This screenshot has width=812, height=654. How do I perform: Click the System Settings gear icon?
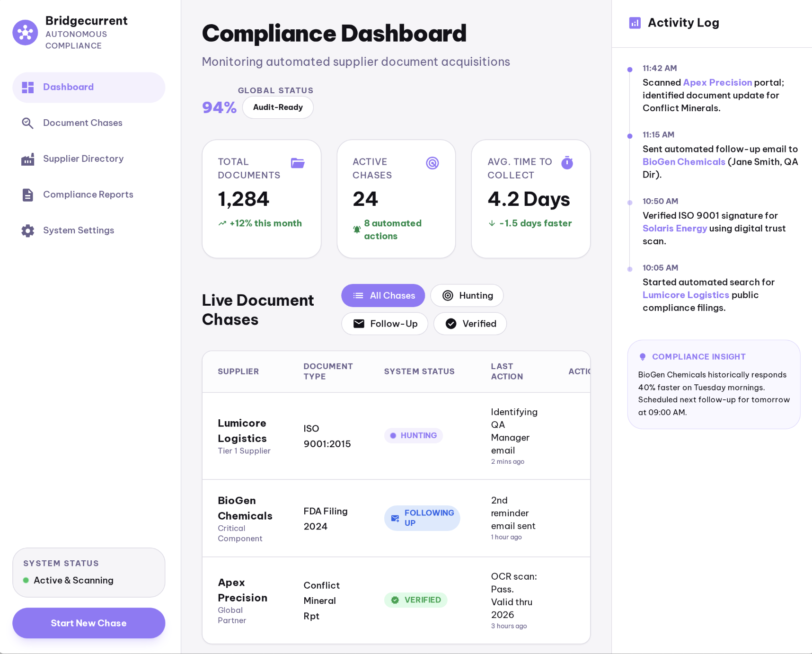click(27, 230)
